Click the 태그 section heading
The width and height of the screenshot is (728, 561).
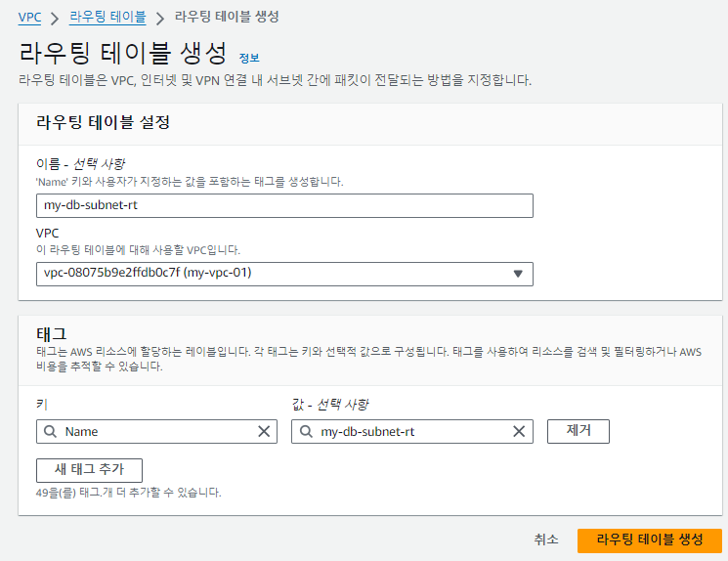tap(52, 334)
